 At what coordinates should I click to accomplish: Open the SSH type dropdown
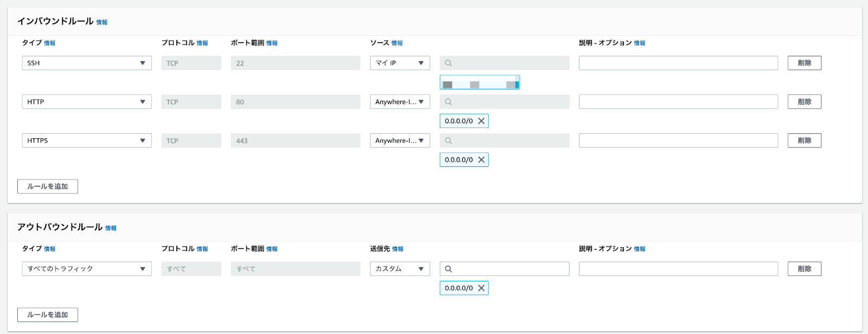(x=87, y=63)
